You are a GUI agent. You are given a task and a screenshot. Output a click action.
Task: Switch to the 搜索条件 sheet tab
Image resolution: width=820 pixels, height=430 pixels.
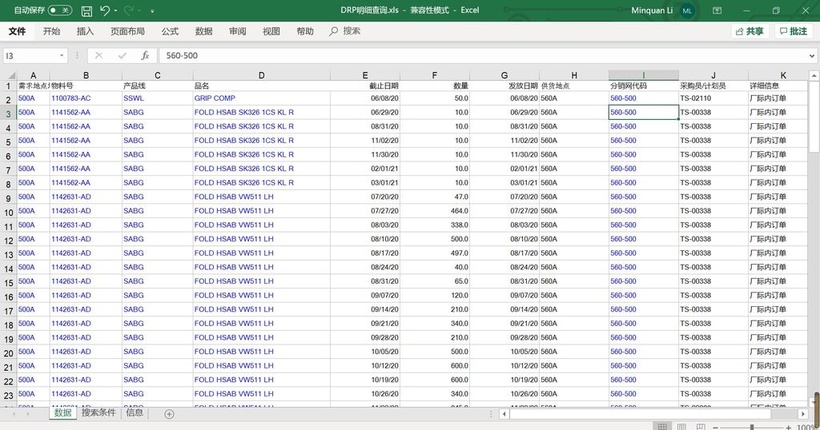(99, 413)
